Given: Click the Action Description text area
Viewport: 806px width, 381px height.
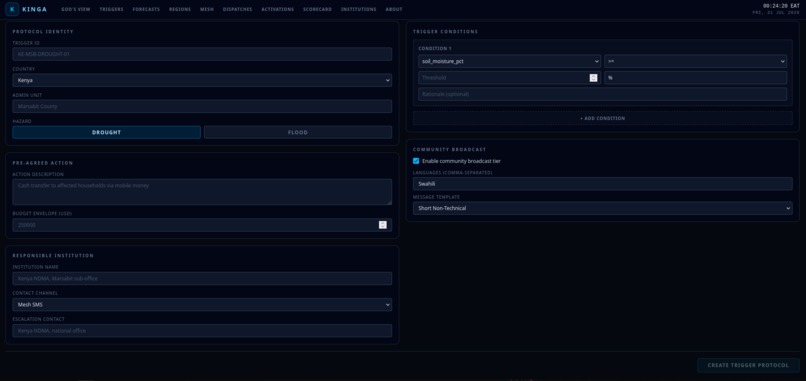Looking at the screenshot, I should (202, 192).
